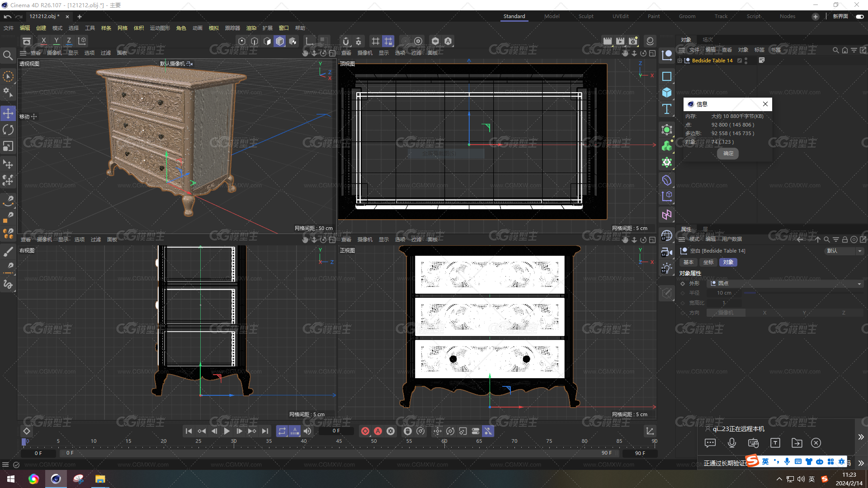Switch to the Model layout tab
868x488 pixels.
click(x=552, y=16)
